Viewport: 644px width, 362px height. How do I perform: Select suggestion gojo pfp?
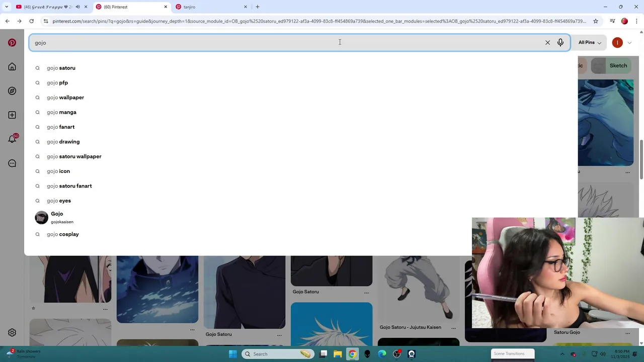pyautogui.click(x=57, y=82)
